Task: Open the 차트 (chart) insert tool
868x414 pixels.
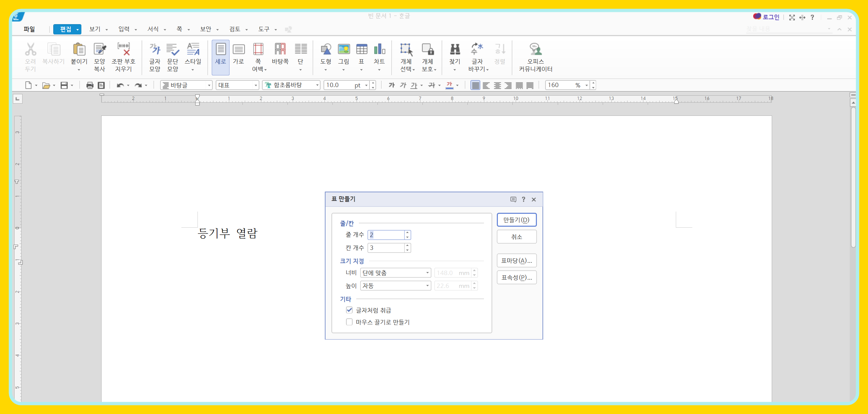Action: tap(379, 50)
